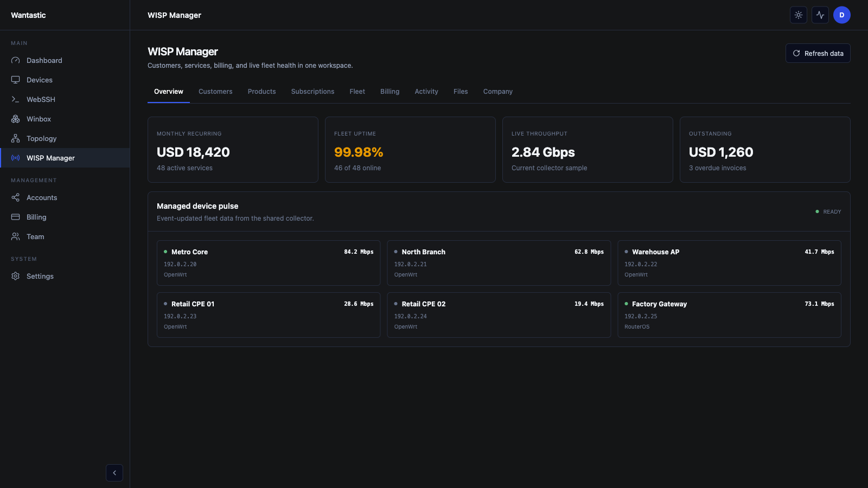The width and height of the screenshot is (868, 488).
Task: Open the Factory Gateway device card
Action: click(x=729, y=315)
